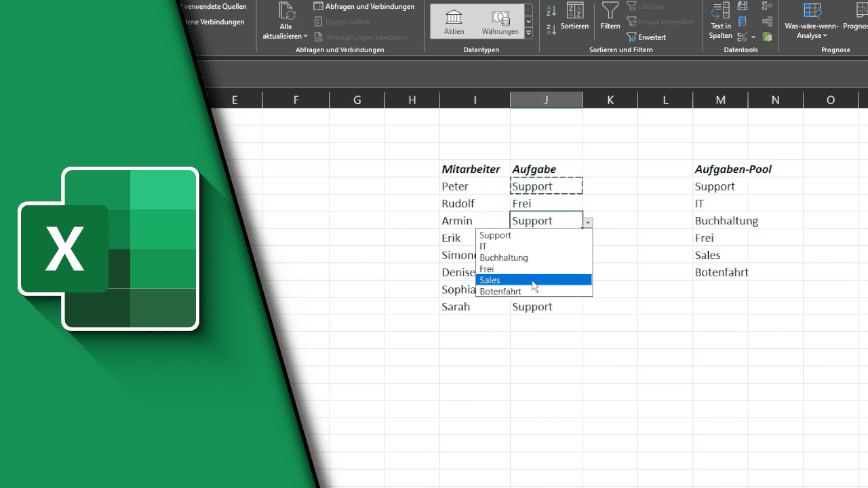Choose Botenfahrt in the dropdown list
868x488 pixels.
[534, 291]
